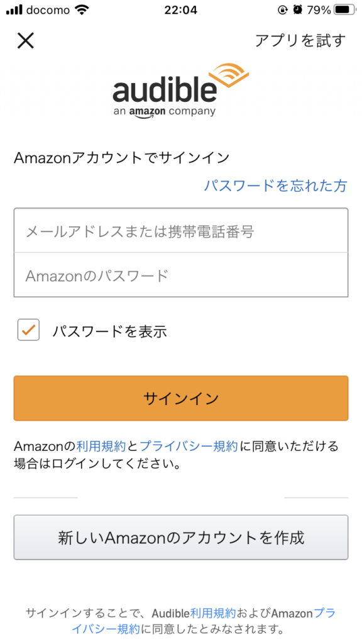Tap the cellular signal bars icon
This screenshot has width=362, height=644.
point(14,10)
